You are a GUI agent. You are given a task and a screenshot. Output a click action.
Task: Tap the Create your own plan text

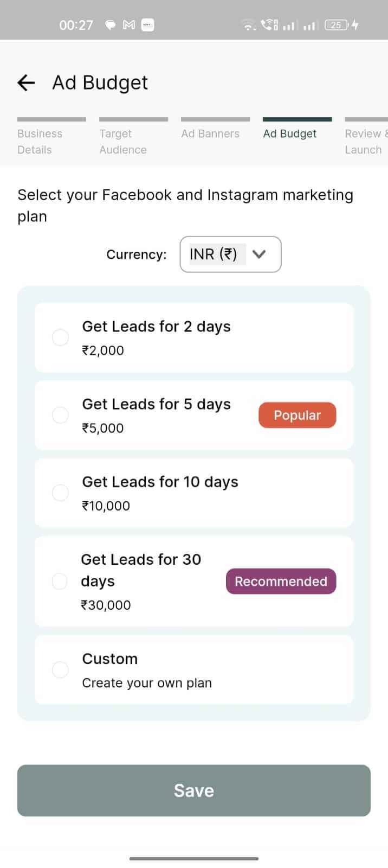[x=147, y=683]
